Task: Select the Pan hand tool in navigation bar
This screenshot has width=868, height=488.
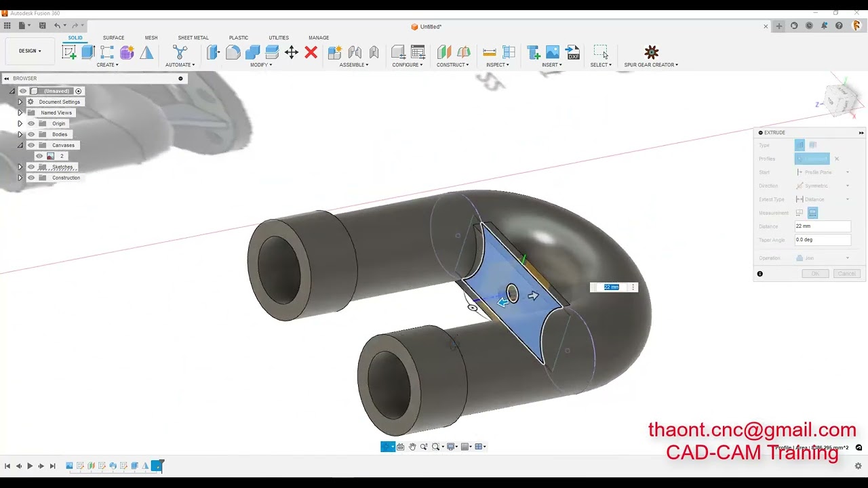Action: pyautogui.click(x=412, y=447)
